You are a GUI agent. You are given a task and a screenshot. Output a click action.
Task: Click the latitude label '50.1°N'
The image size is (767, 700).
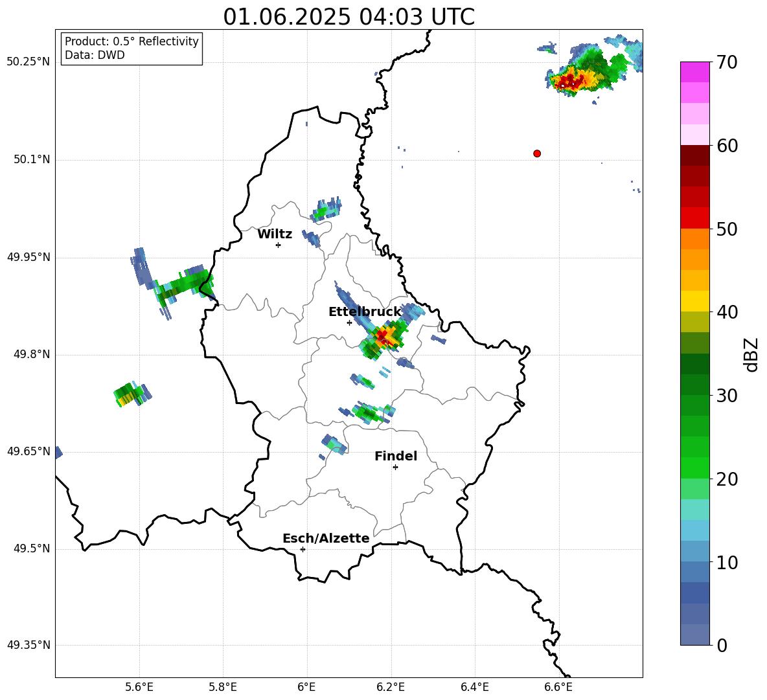point(32,160)
